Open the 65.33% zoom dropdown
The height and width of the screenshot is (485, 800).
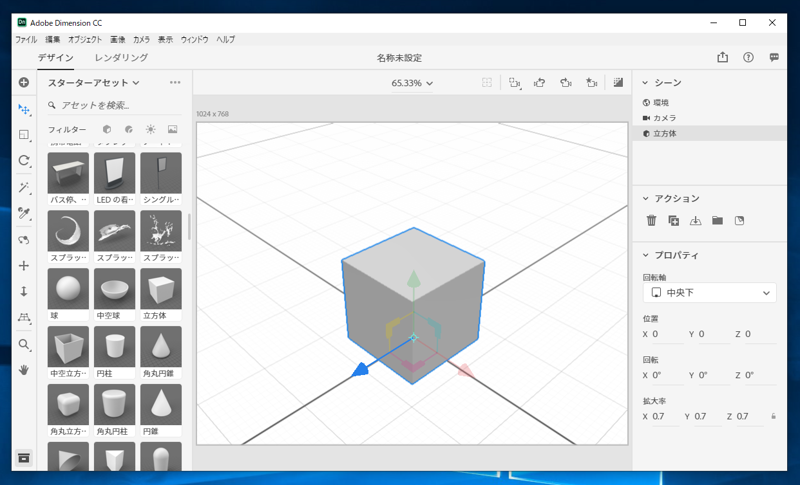[x=412, y=83]
